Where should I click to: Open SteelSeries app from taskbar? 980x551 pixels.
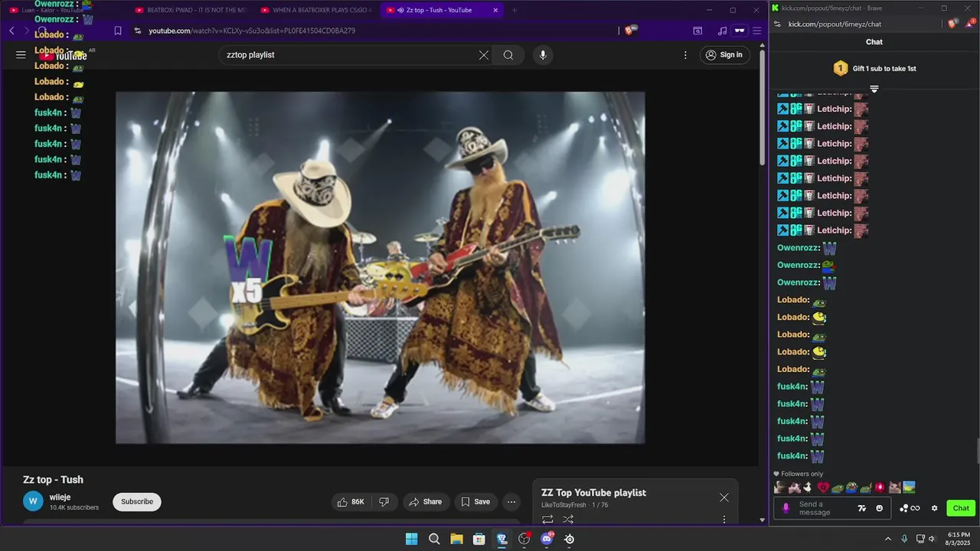pyautogui.click(x=570, y=539)
